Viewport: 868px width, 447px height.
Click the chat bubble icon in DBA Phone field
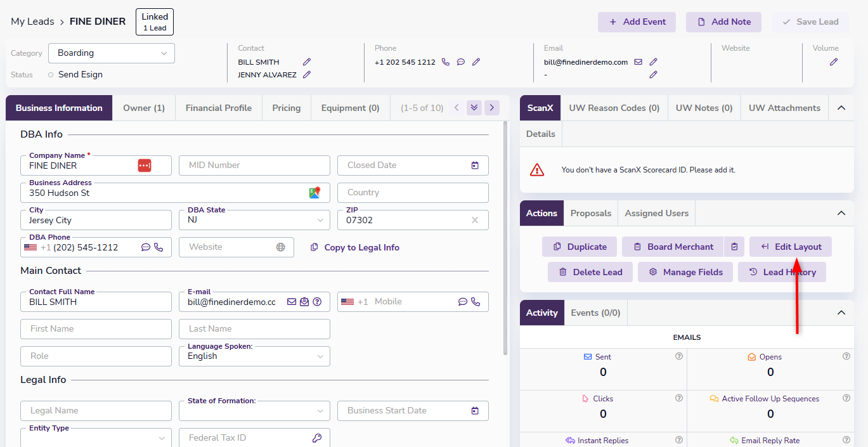click(146, 247)
